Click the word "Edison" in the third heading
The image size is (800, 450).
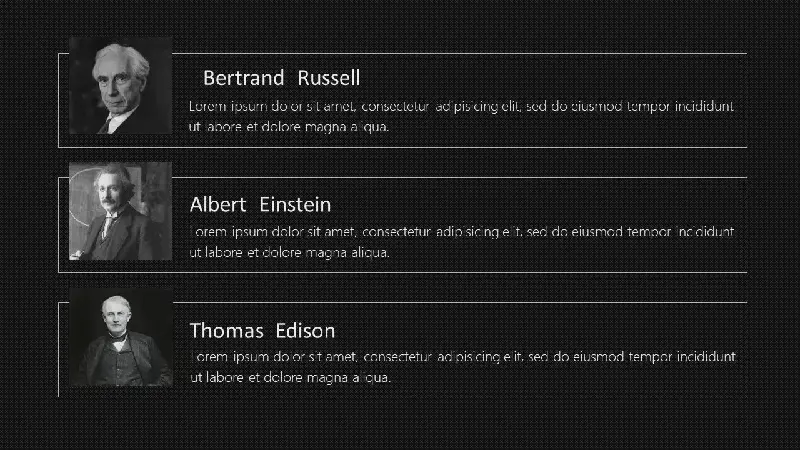coord(305,331)
